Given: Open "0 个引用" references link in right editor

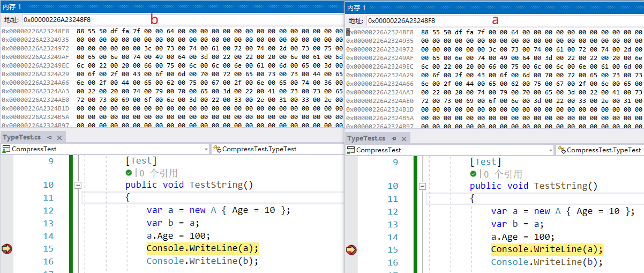Looking at the screenshot, I should pos(503,174).
